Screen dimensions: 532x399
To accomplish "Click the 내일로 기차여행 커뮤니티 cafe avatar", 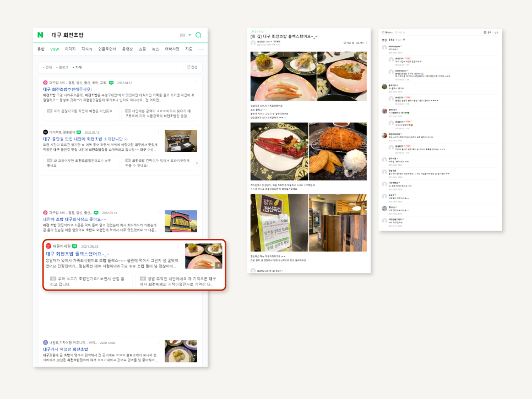I will click(x=45, y=342).
